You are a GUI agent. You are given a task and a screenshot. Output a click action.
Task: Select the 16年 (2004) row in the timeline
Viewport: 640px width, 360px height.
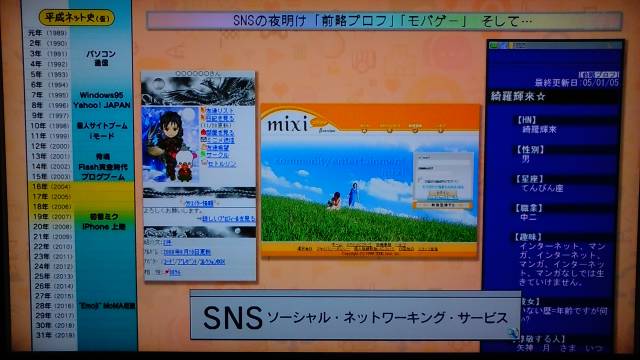click(82, 187)
